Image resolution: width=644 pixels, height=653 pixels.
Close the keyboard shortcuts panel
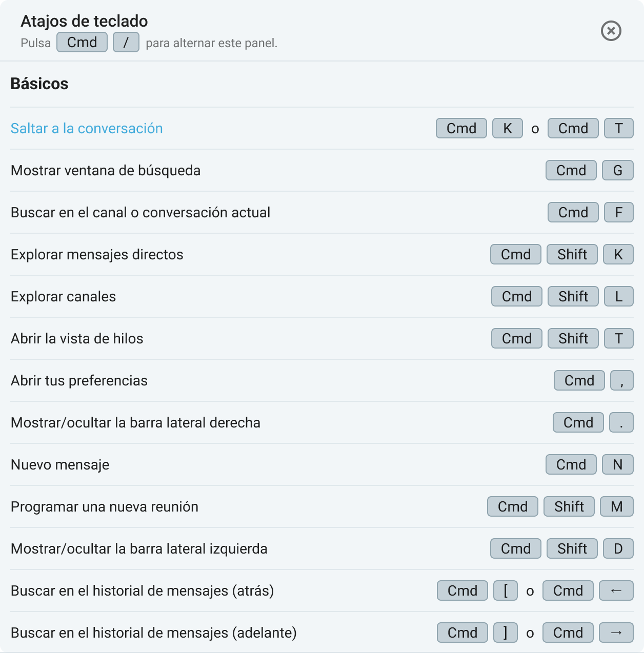(x=611, y=31)
